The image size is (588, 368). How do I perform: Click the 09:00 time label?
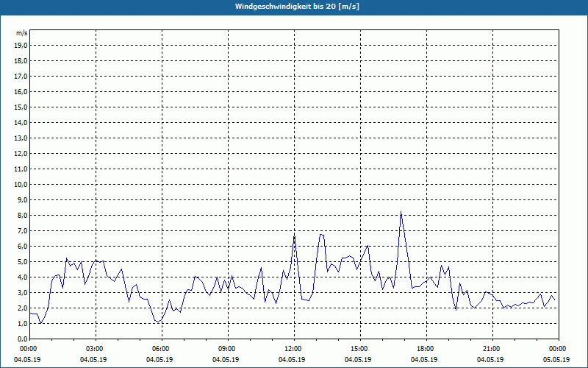click(x=229, y=349)
